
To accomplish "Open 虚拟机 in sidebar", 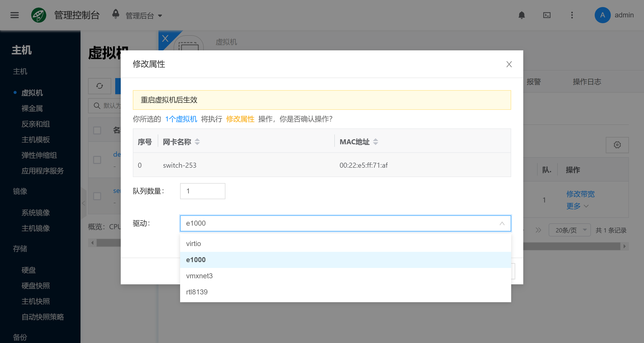I will click(x=32, y=93).
